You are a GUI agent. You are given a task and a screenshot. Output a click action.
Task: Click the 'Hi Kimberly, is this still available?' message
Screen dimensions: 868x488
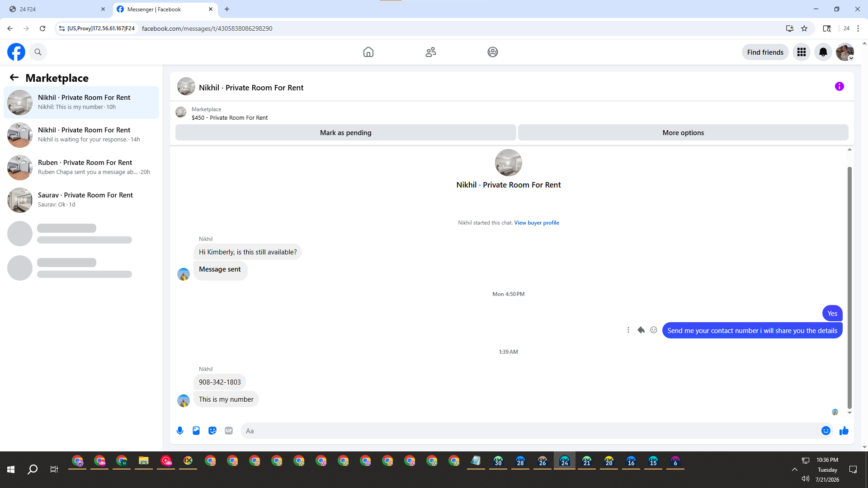[x=248, y=252]
